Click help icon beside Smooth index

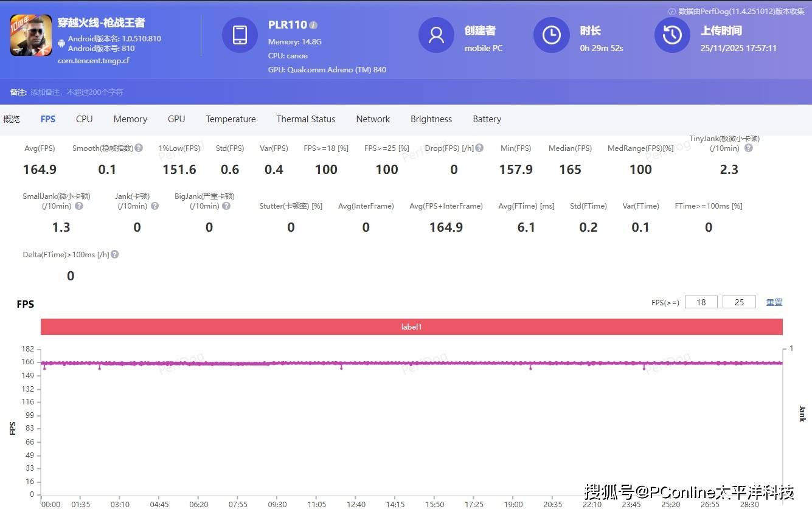pos(139,148)
